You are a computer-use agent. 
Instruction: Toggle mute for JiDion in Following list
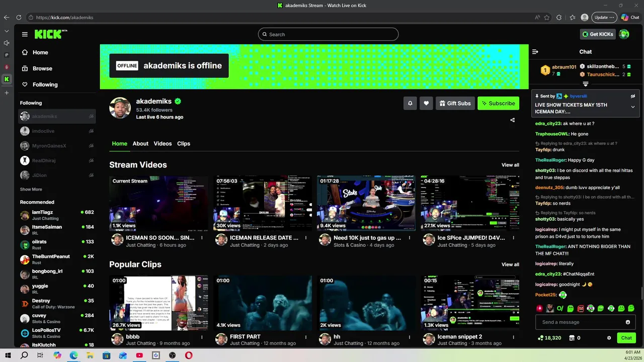(91, 175)
